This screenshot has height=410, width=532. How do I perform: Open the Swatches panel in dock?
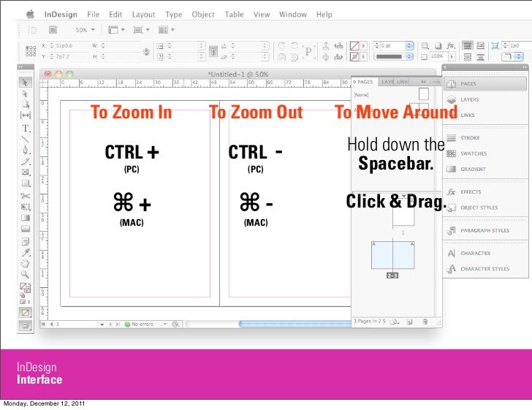pos(485,153)
